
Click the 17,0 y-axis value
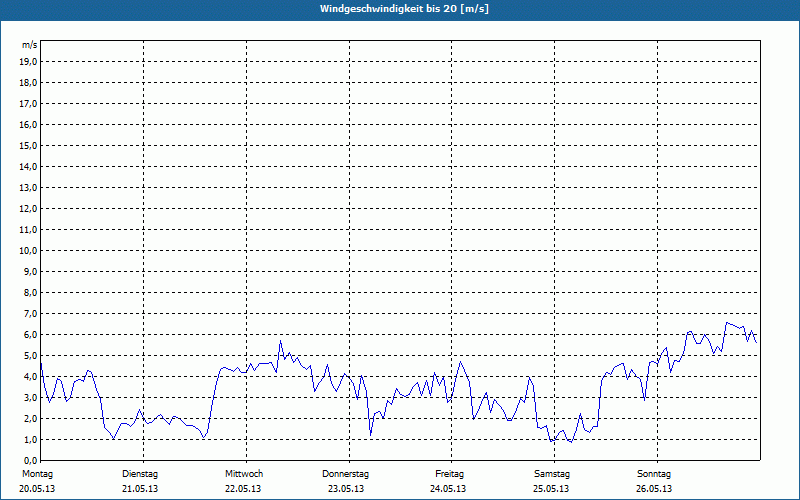(28, 104)
